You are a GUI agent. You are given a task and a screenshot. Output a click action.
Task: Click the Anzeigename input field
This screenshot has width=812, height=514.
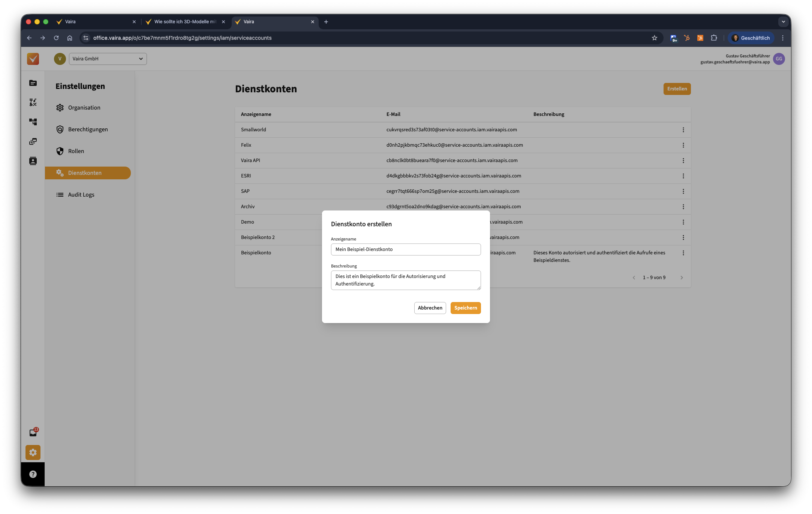click(406, 249)
